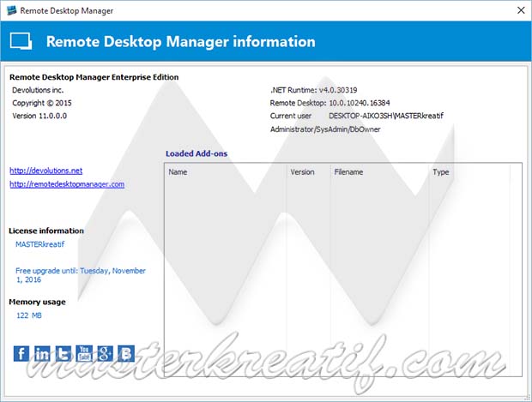Click the 'MASTERkreatif' license name
The width and height of the screenshot is (532, 402).
(x=39, y=244)
